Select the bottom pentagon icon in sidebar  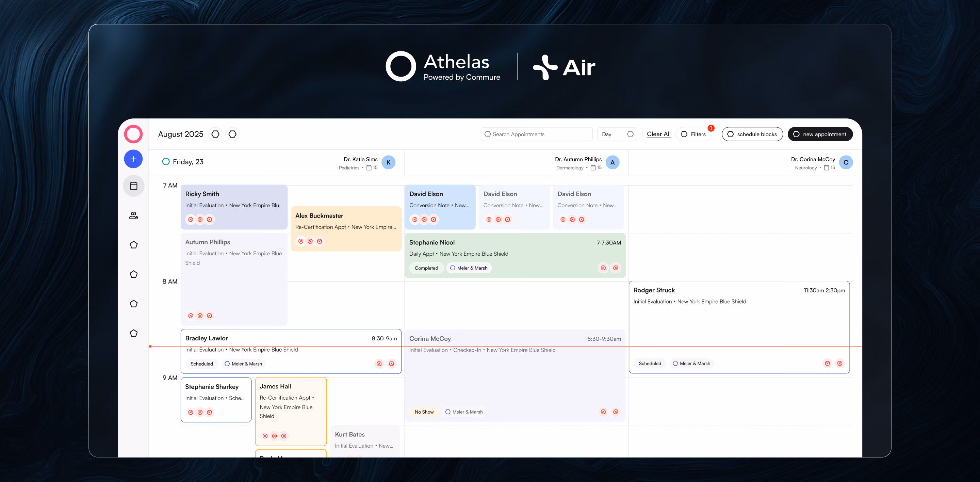click(x=133, y=333)
